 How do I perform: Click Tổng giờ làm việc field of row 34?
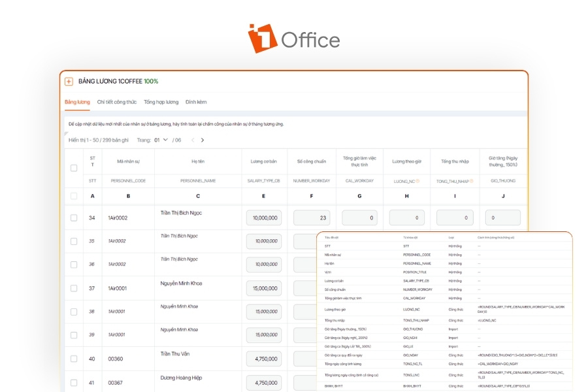(359, 218)
